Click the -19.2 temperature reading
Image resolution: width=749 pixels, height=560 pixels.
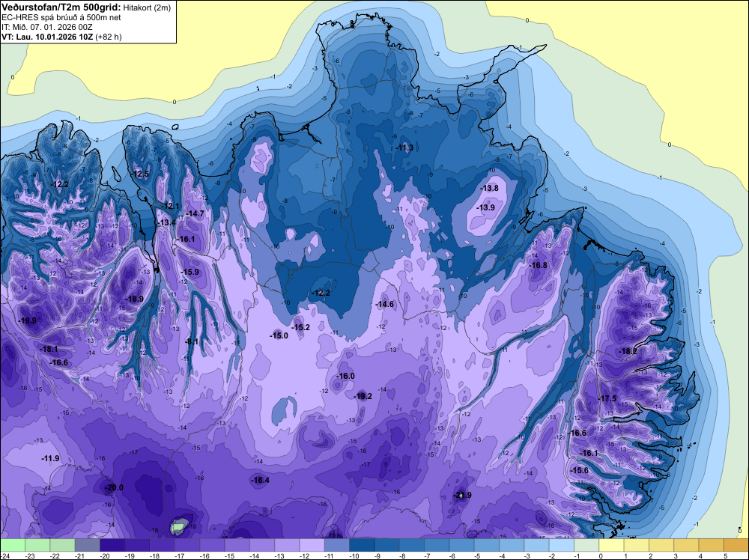pos(363,396)
